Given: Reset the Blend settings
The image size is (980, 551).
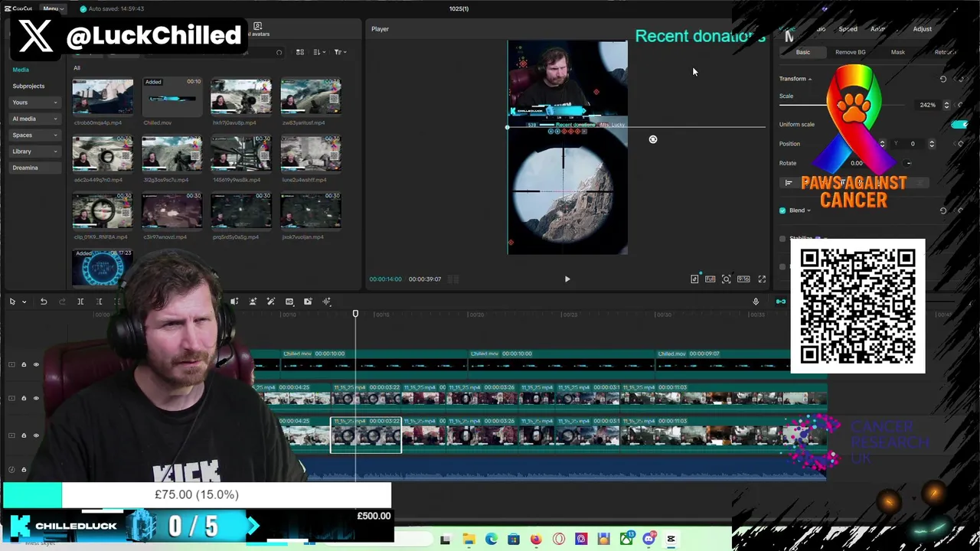Looking at the screenshot, I should tap(943, 210).
